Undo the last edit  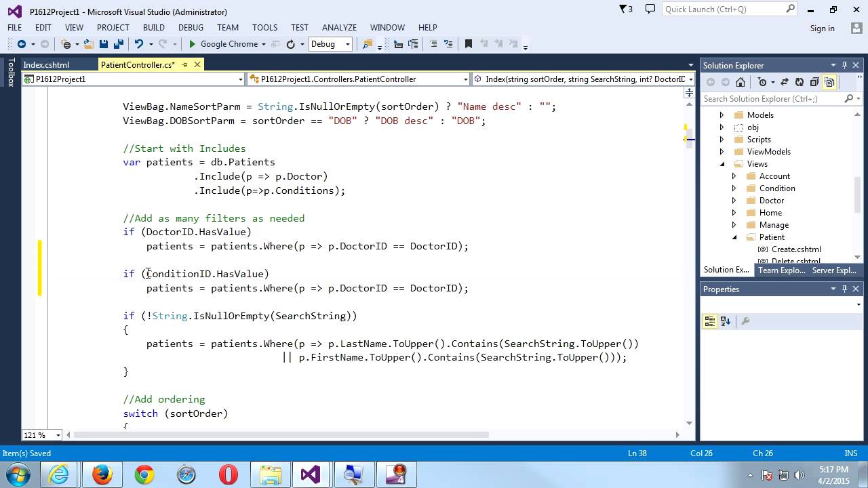(x=139, y=44)
